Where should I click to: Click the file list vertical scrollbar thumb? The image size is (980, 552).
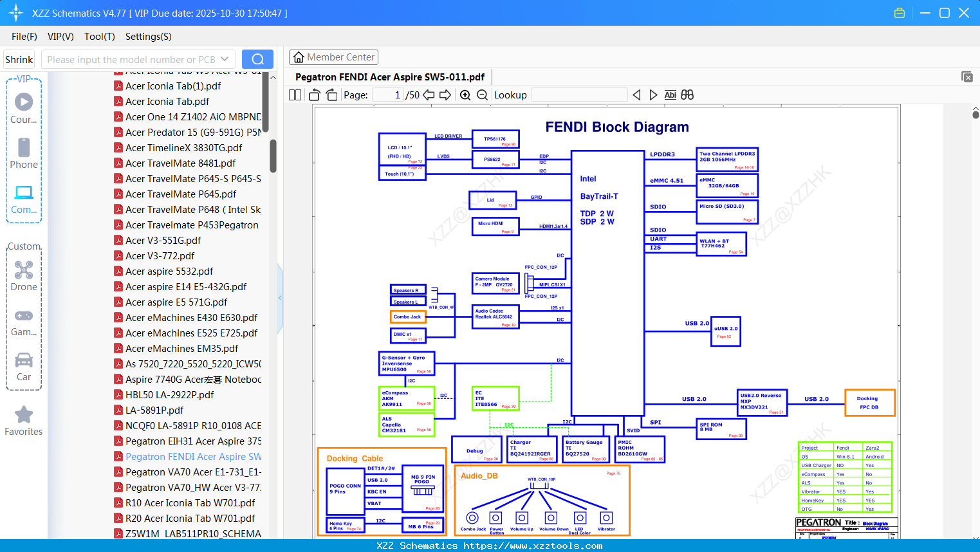273,156
